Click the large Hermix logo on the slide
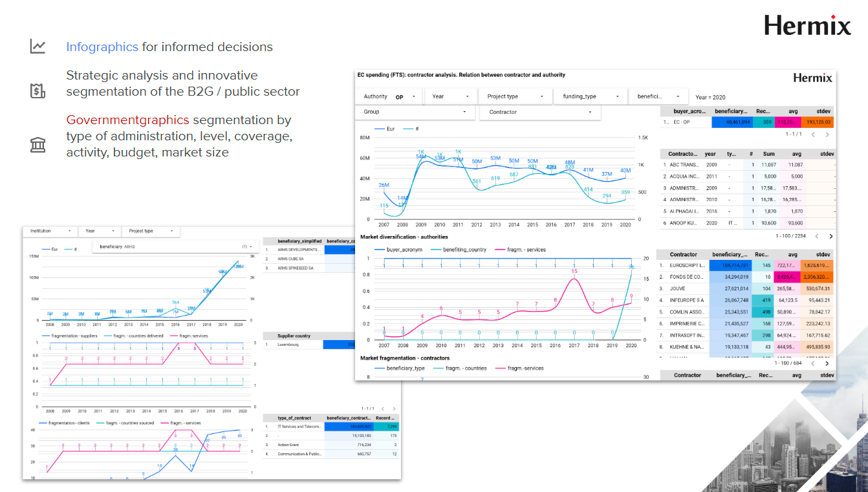Viewport: 868px width, 492px height. (x=807, y=25)
